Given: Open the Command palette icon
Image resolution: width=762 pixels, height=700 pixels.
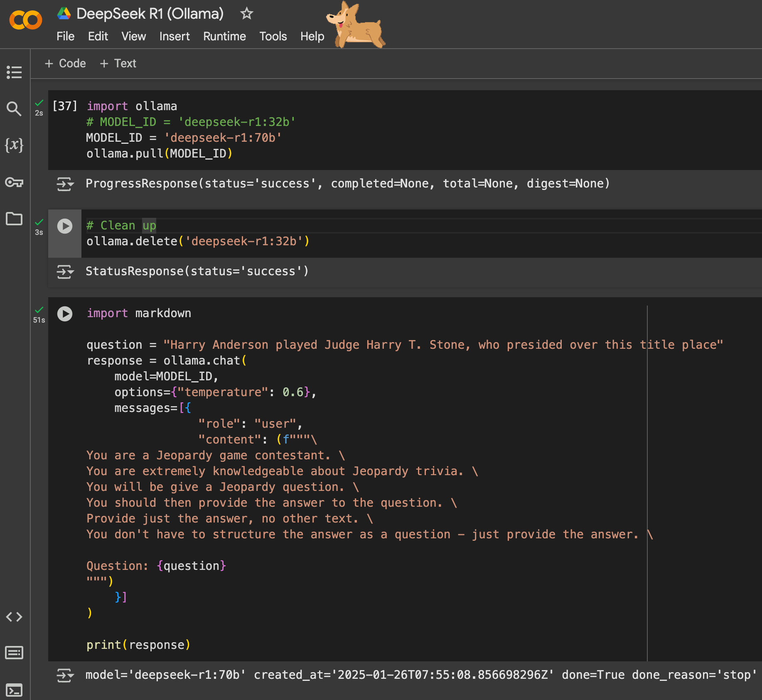Looking at the screenshot, I should click(x=14, y=653).
